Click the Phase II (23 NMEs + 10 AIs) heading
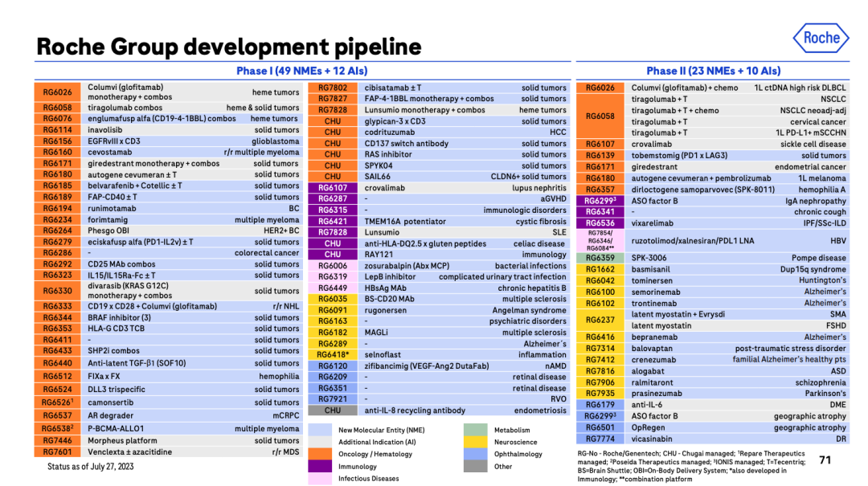The width and height of the screenshot is (868, 486). pos(714,71)
